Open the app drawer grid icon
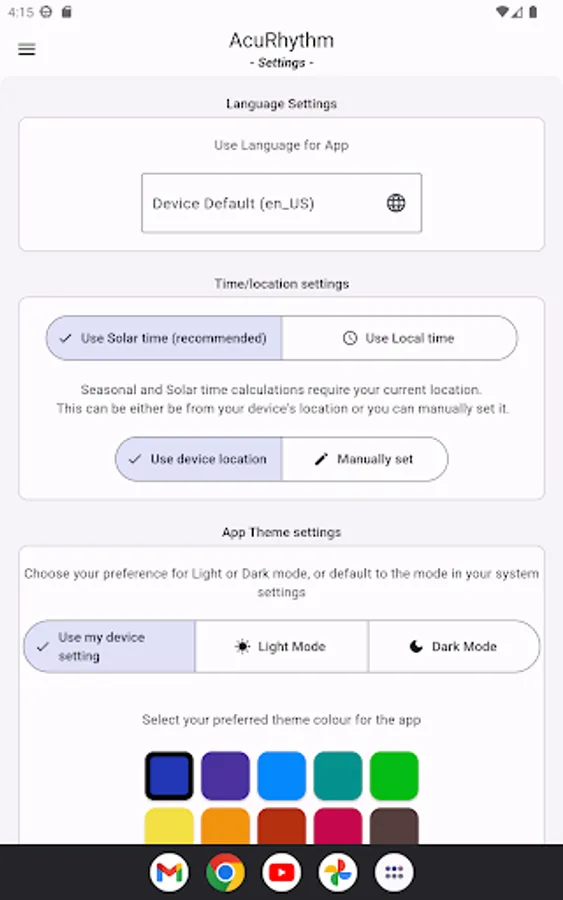This screenshot has width=563, height=900. coord(394,872)
